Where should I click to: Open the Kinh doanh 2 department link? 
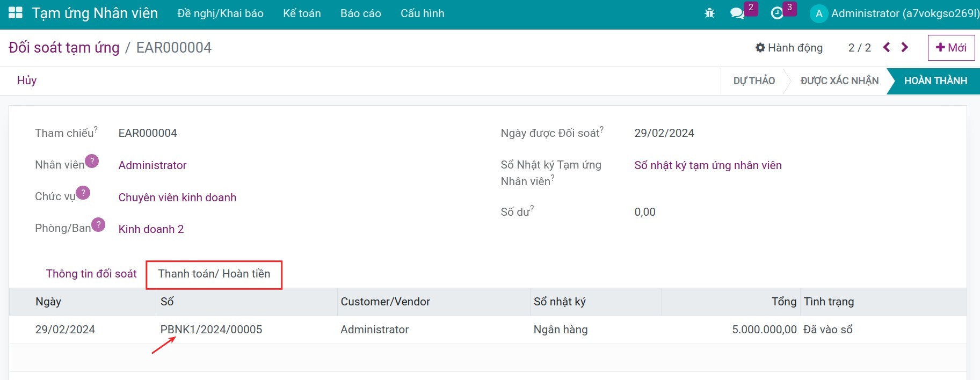pyautogui.click(x=151, y=229)
